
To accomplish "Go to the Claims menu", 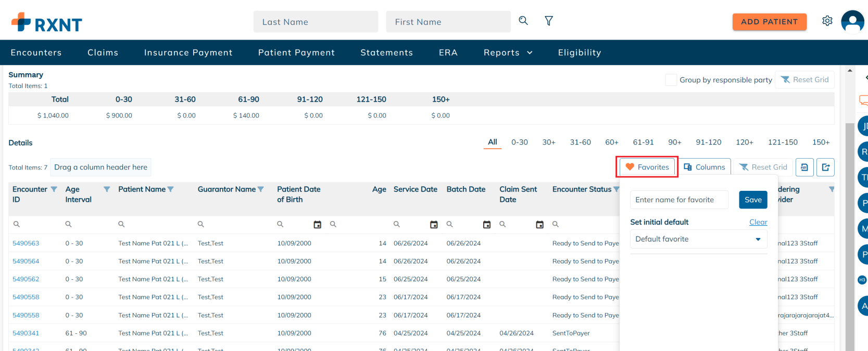I will point(103,53).
